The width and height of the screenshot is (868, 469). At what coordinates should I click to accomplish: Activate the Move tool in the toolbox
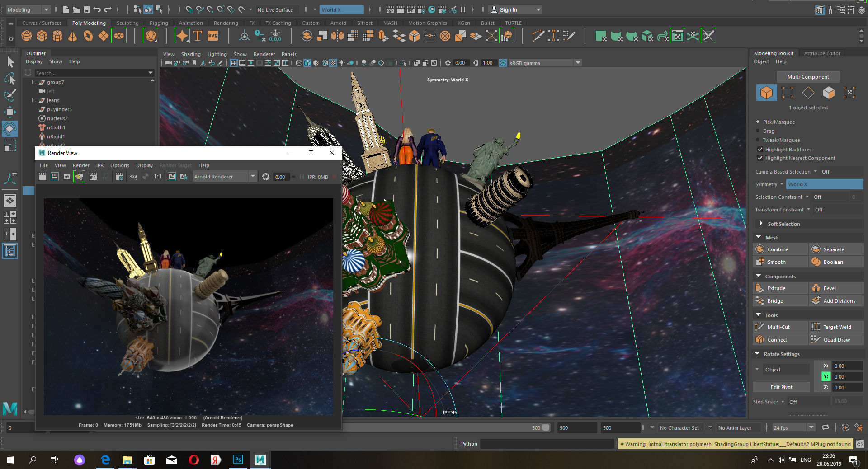click(x=10, y=112)
